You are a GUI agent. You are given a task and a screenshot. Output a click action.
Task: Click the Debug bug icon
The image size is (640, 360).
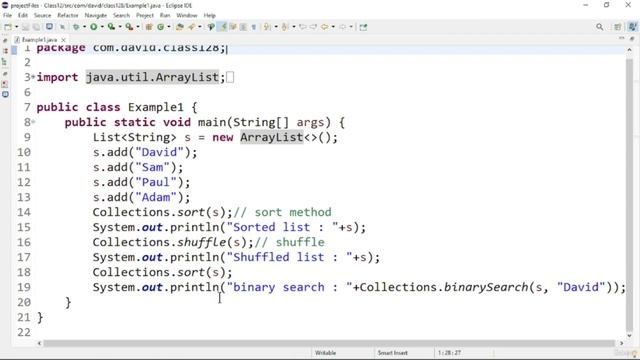point(76,27)
